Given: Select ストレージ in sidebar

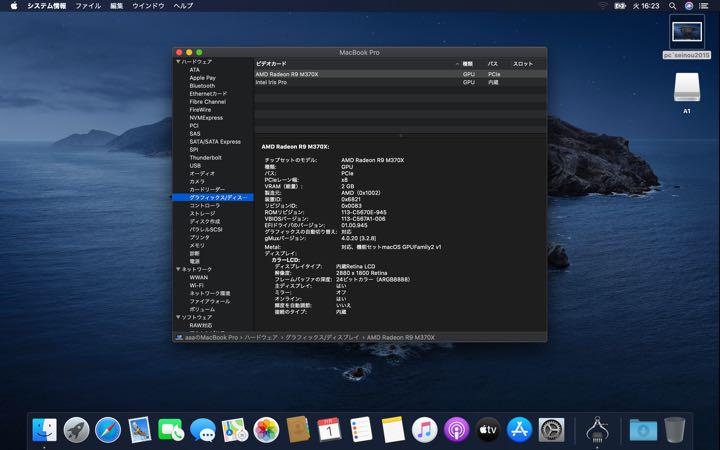Looking at the screenshot, I should point(202,214).
